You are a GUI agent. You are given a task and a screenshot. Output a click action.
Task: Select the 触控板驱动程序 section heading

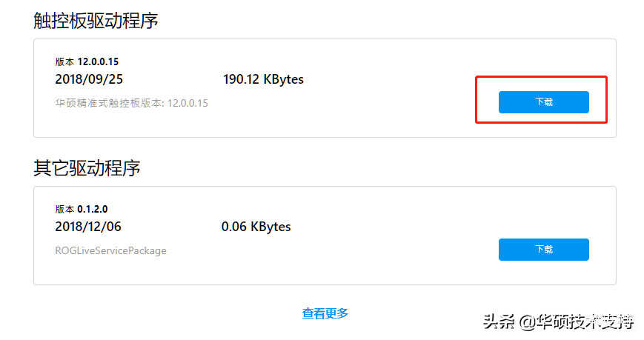pos(96,21)
